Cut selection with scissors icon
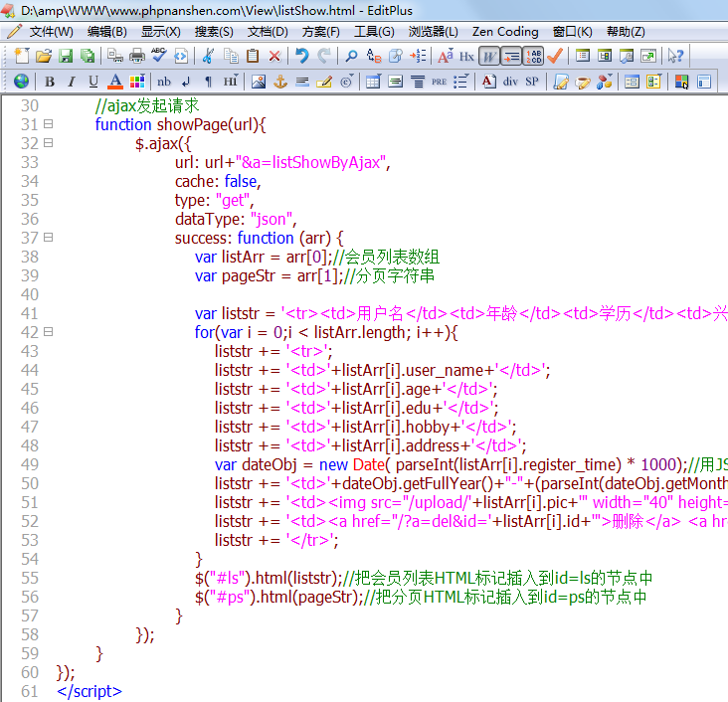 point(208,56)
